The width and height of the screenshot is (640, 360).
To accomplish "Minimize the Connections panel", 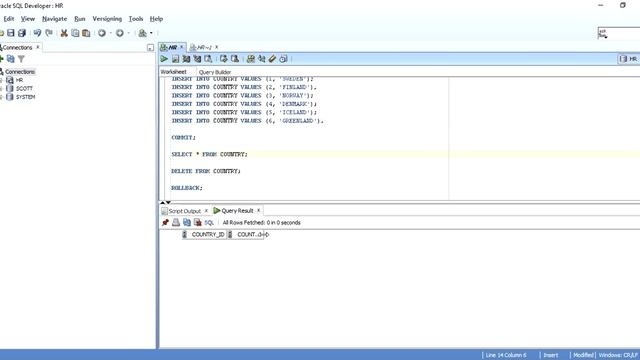I will click(x=150, y=48).
